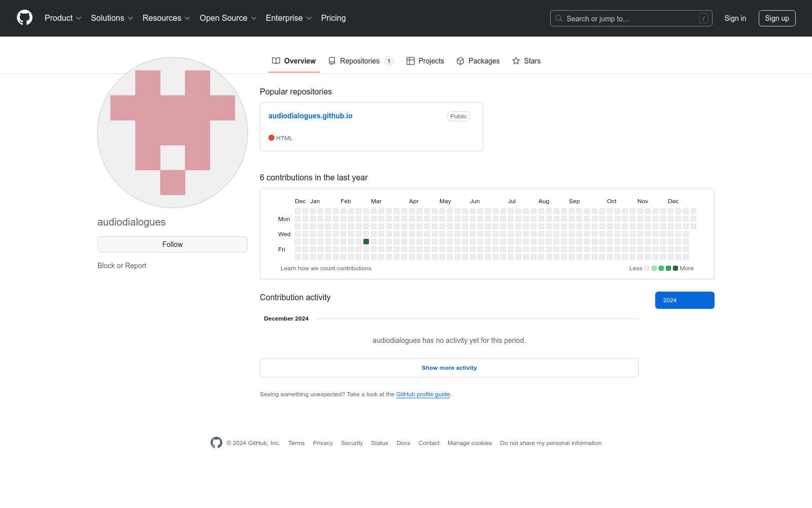
Task: Focus the Search or jump to field
Action: click(x=631, y=18)
